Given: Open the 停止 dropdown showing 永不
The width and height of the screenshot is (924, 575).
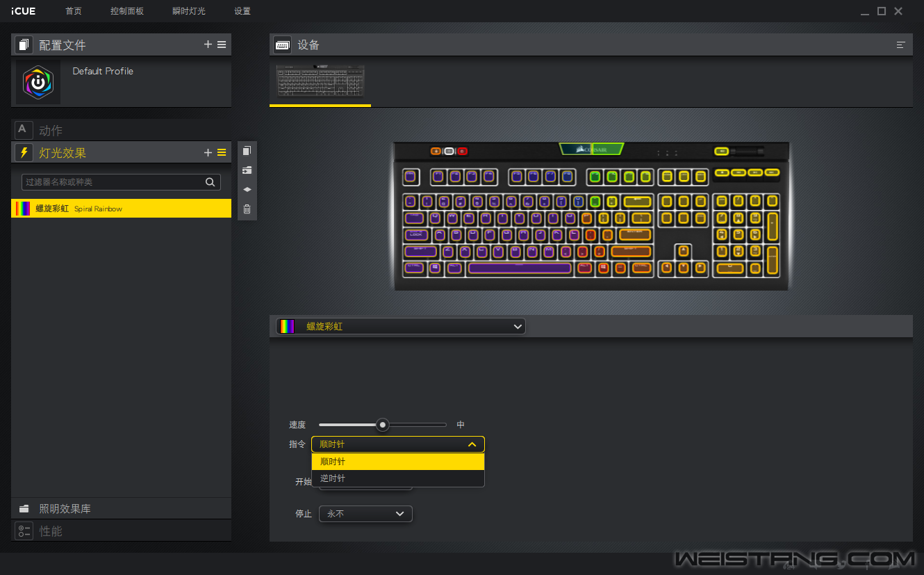Looking at the screenshot, I should coord(365,514).
